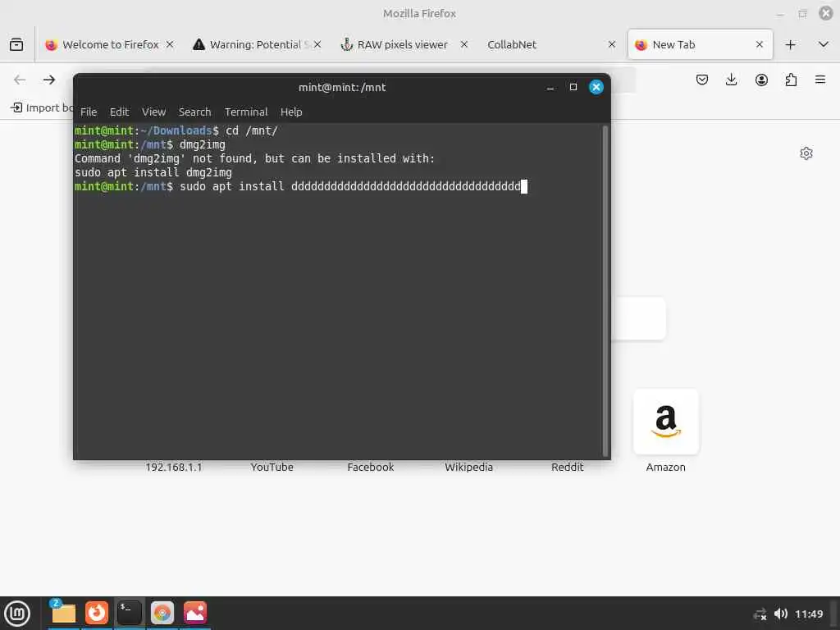Open image viewer taskbar icon
Image resolution: width=840 pixels, height=630 pixels.
(x=195, y=613)
